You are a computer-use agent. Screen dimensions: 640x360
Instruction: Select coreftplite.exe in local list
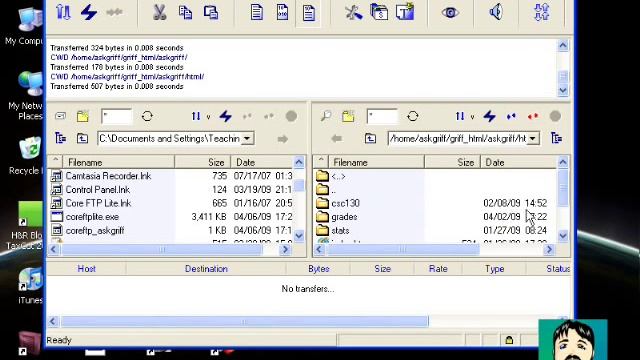click(x=92, y=217)
